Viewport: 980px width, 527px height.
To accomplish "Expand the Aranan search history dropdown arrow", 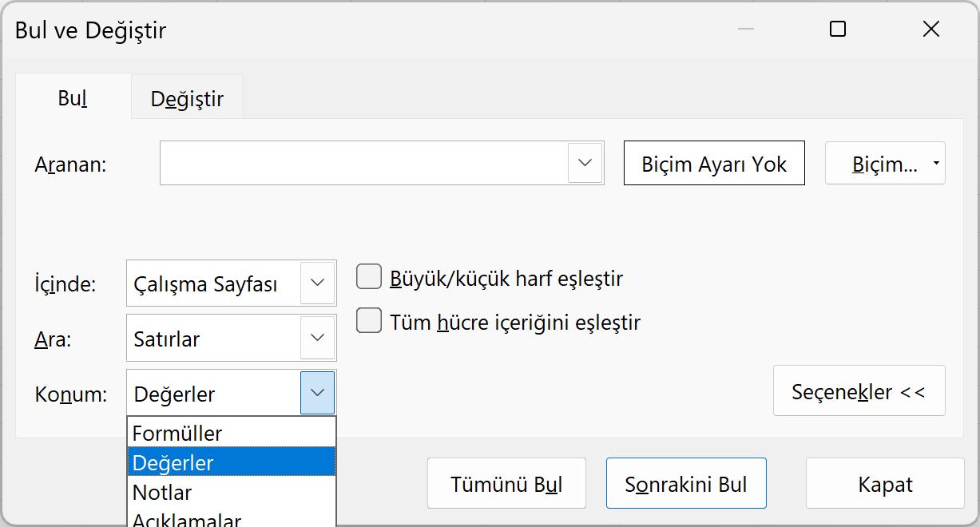I will coord(585,164).
